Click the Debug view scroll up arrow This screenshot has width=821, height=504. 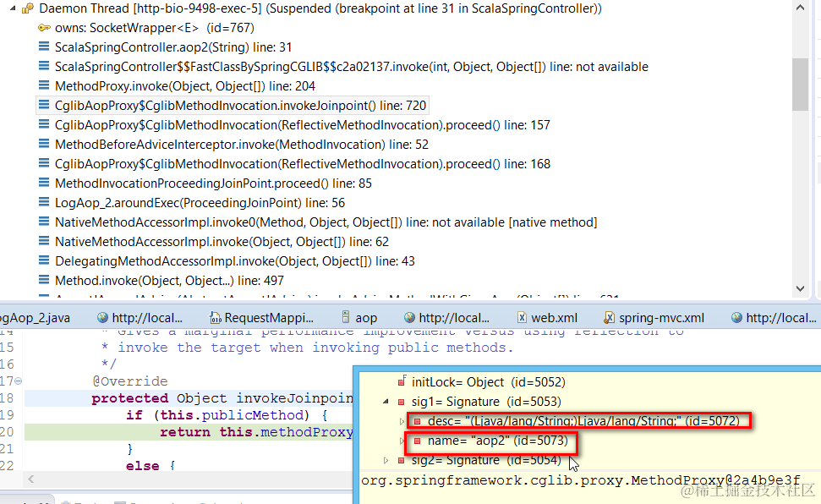click(x=800, y=8)
